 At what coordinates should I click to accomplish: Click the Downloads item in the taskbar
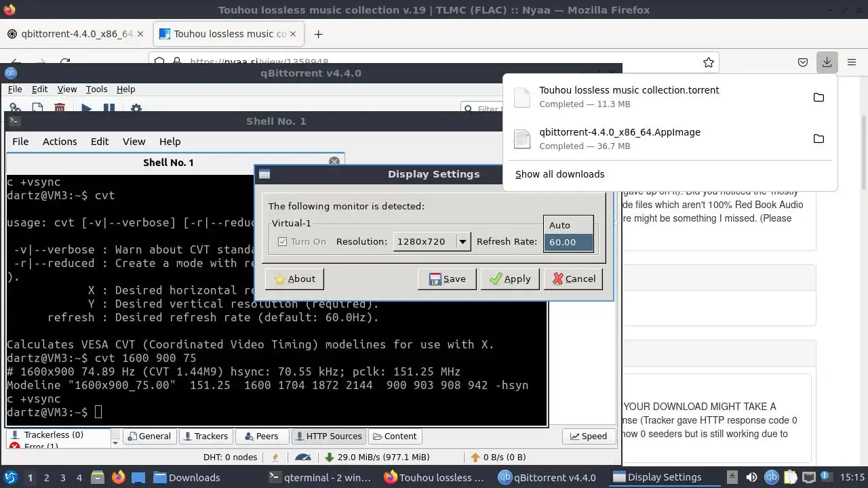coord(186,477)
